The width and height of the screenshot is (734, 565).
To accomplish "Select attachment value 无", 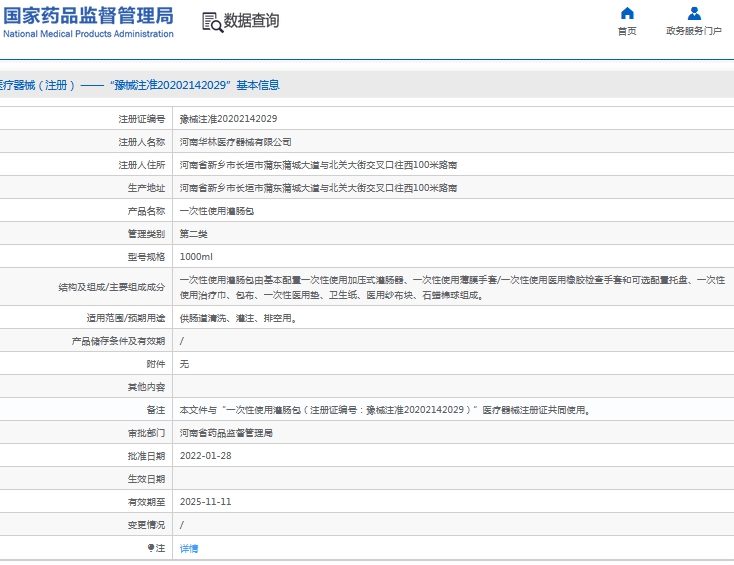I will [184, 364].
